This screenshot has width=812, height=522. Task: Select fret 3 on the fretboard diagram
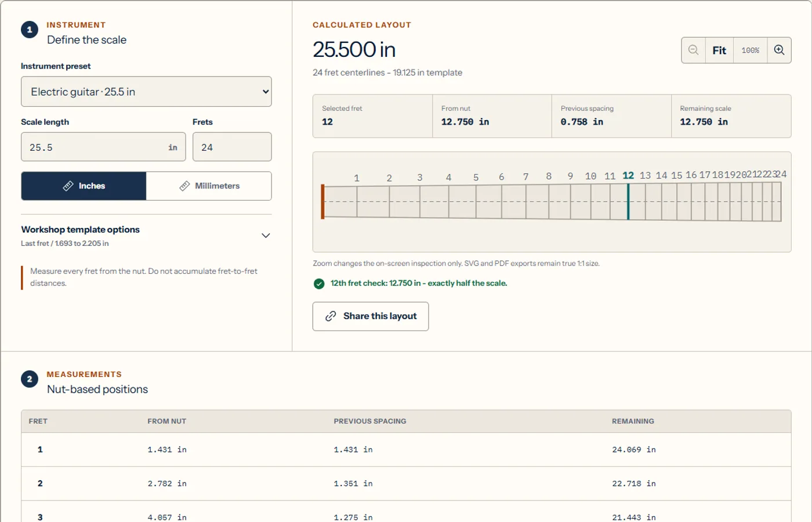pos(420,201)
